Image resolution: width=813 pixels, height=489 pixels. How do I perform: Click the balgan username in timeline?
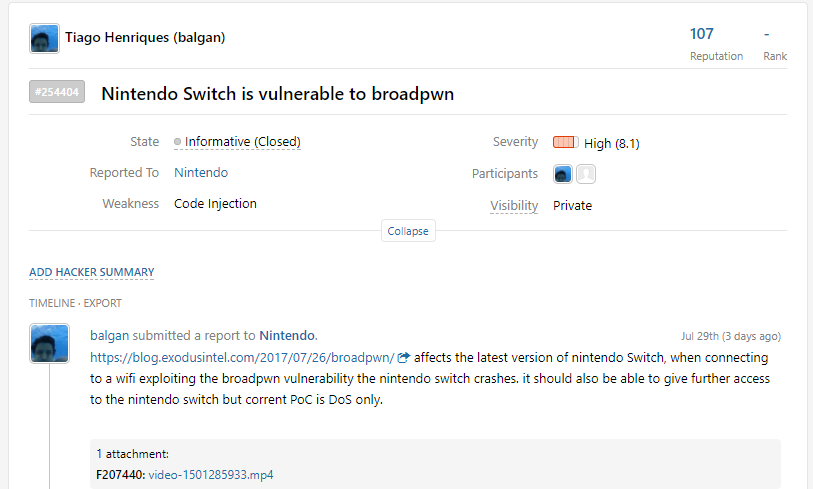pos(109,335)
